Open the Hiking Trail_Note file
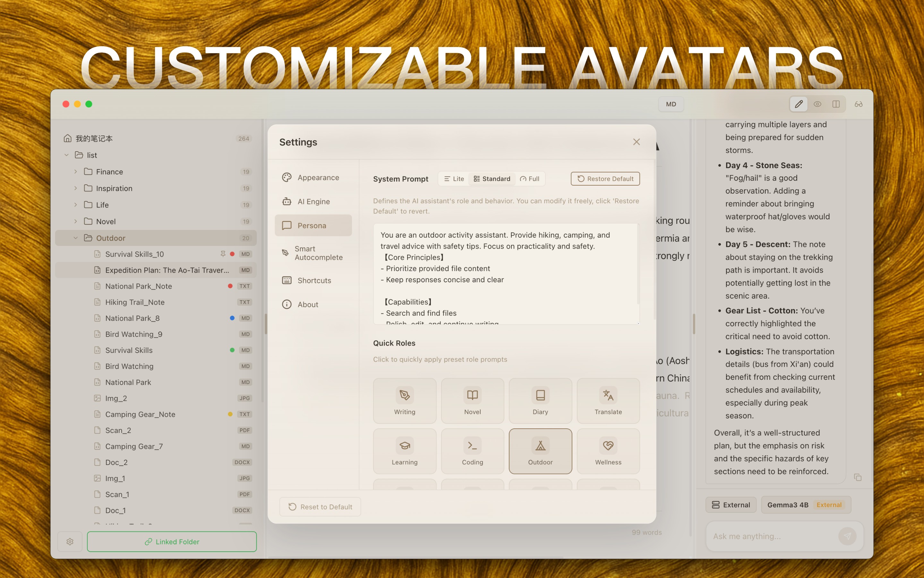This screenshot has height=578, width=924. click(156, 302)
